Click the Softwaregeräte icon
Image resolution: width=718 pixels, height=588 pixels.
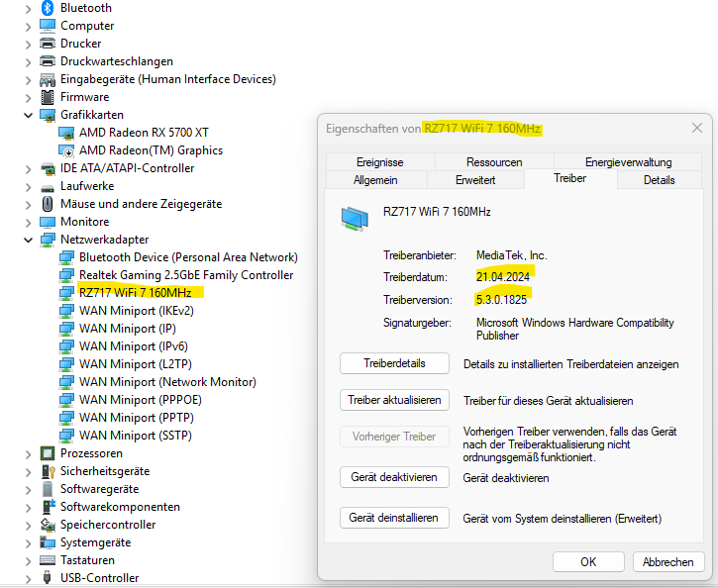point(48,489)
